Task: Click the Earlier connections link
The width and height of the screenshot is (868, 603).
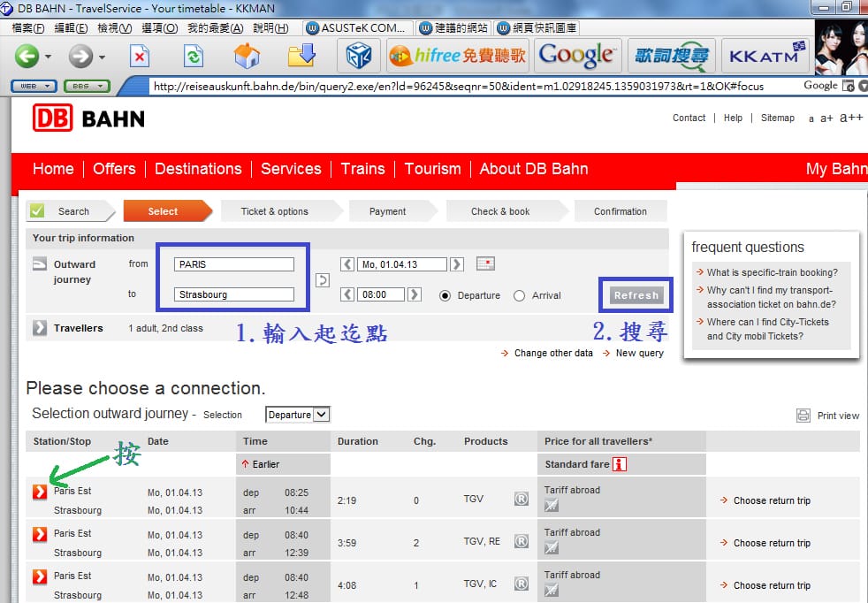Action: pos(266,464)
